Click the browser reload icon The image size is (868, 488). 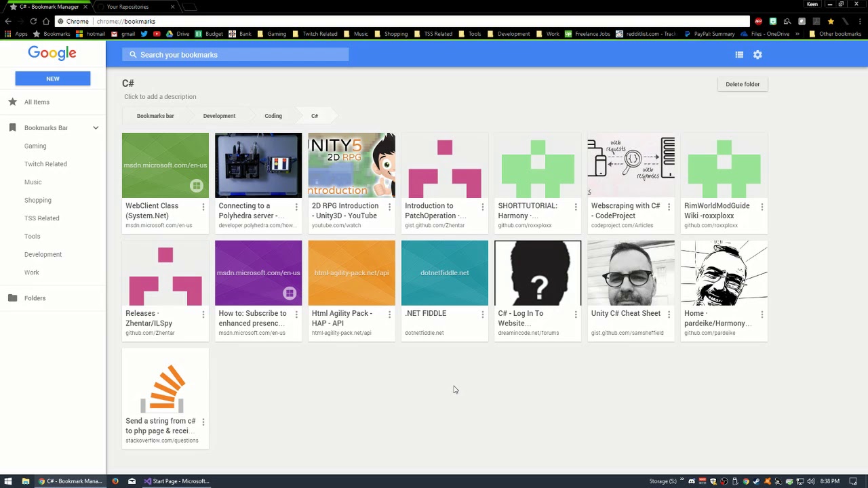(x=33, y=22)
